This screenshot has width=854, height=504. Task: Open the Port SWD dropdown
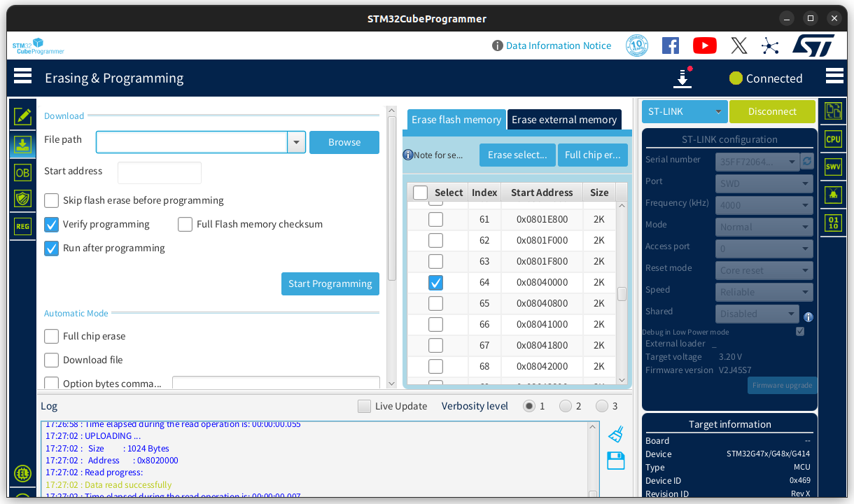click(x=764, y=183)
